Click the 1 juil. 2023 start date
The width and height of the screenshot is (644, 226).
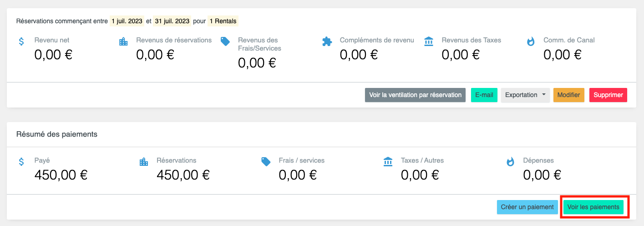tap(127, 21)
